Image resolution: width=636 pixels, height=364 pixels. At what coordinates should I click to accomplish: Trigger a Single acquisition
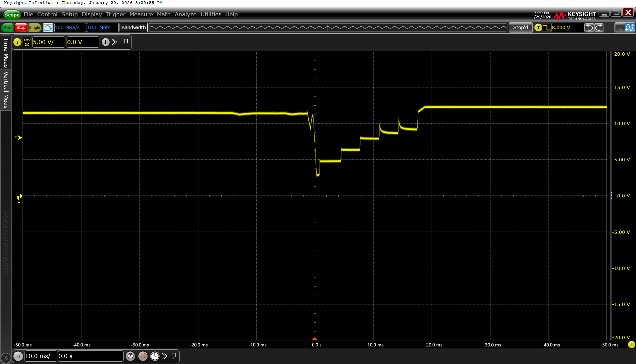click(34, 27)
